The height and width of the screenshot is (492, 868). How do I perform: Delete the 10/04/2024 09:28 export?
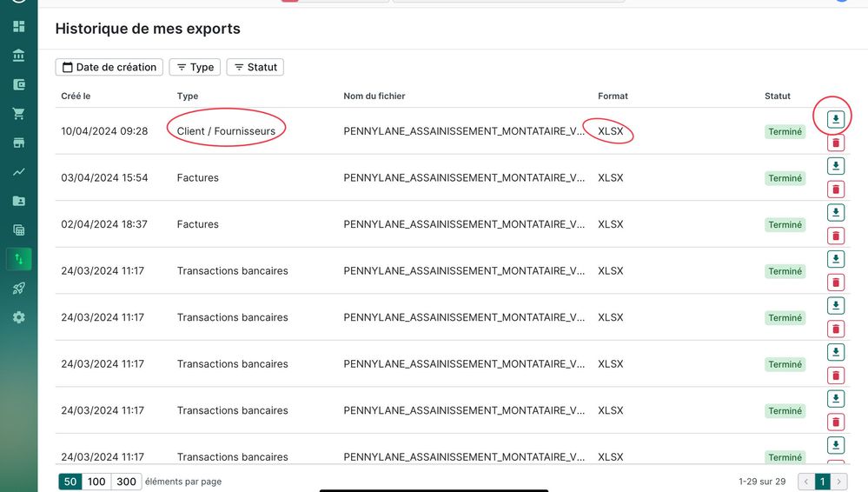point(835,143)
